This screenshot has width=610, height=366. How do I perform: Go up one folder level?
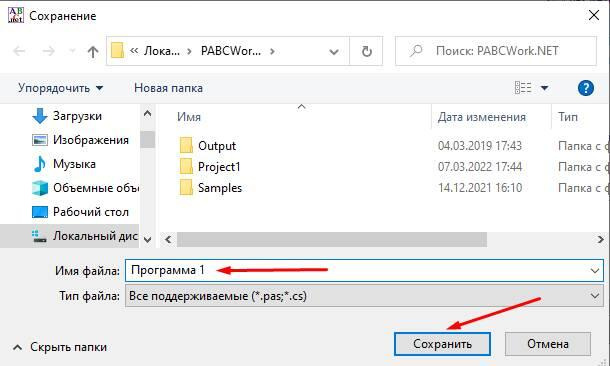[x=93, y=51]
